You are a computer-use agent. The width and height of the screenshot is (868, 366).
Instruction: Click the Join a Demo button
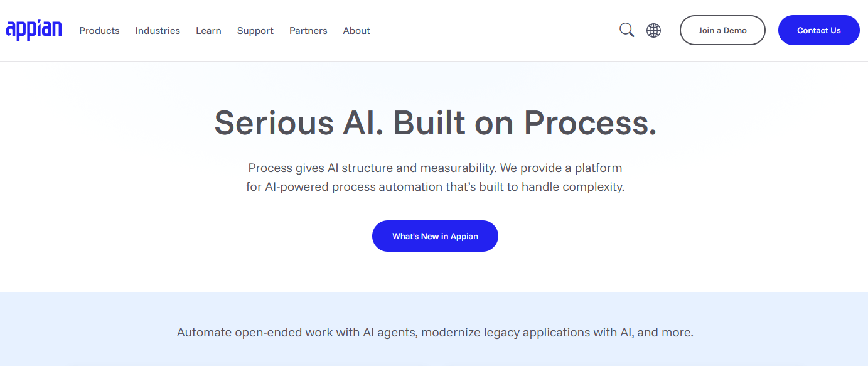[x=722, y=30]
